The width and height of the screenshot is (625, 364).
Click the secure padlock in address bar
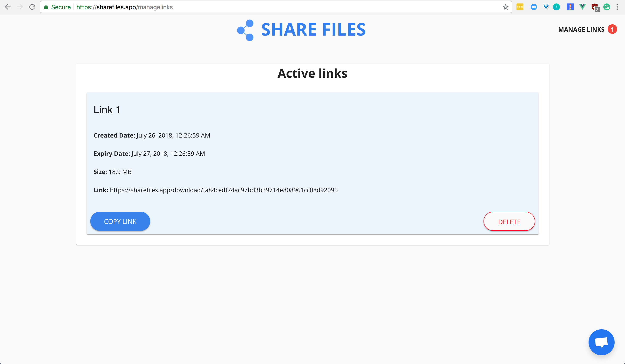click(x=46, y=7)
